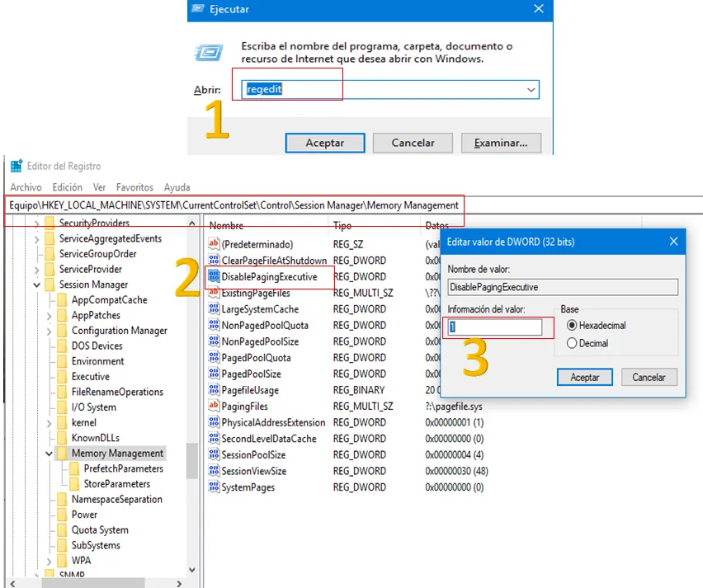Select PagedPoolQuota DWORD icon
Image resolution: width=703 pixels, height=588 pixels.
click(214, 357)
